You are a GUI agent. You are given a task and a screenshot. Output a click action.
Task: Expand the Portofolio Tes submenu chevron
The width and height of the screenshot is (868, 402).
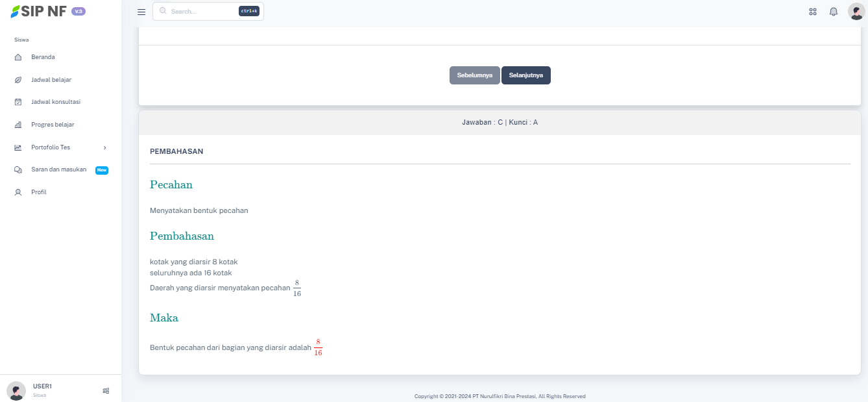click(104, 147)
